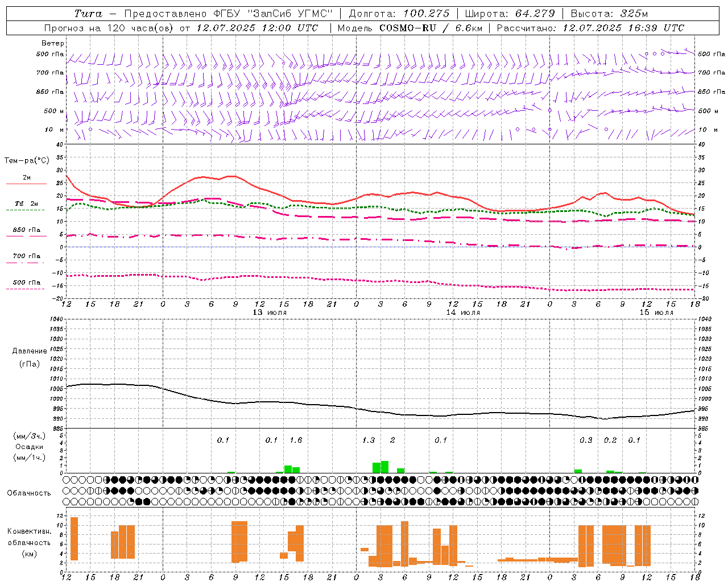This screenshot has width=728, height=582.
Task: Click the "0.3" precipitation amount value
Action: (x=586, y=440)
